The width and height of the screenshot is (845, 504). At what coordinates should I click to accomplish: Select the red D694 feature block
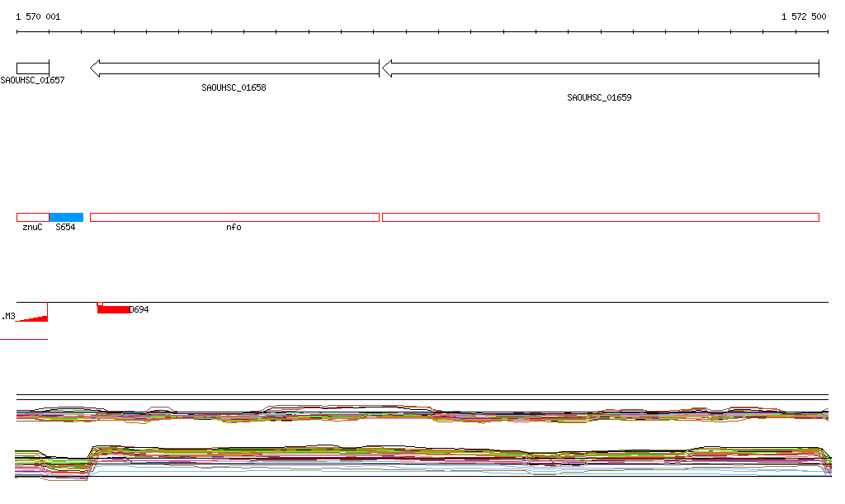pyautogui.click(x=113, y=309)
